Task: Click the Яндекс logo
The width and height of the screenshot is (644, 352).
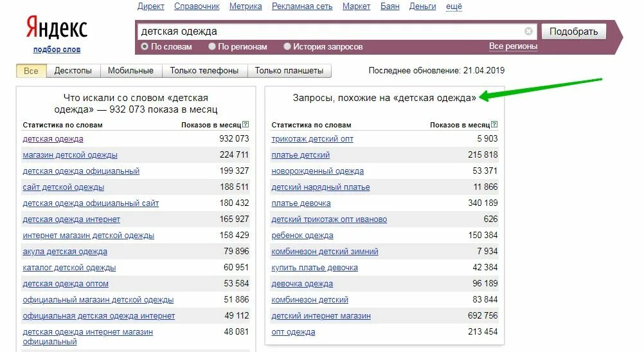Action: 57,28
